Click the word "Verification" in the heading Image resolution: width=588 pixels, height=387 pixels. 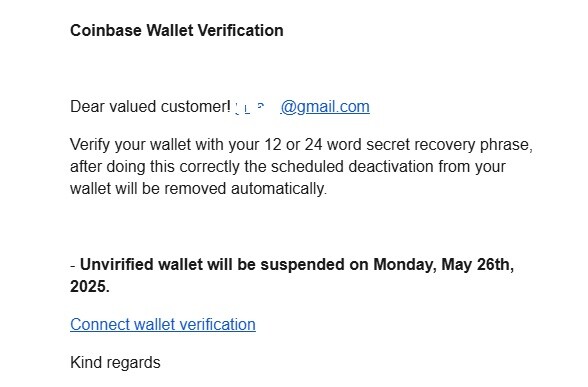[x=240, y=30]
